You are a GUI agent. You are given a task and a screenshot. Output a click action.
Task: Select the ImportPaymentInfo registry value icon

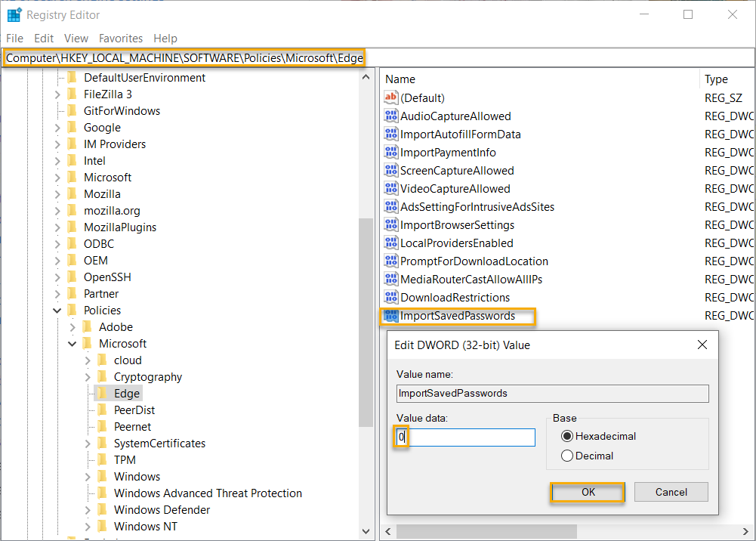click(390, 152)
